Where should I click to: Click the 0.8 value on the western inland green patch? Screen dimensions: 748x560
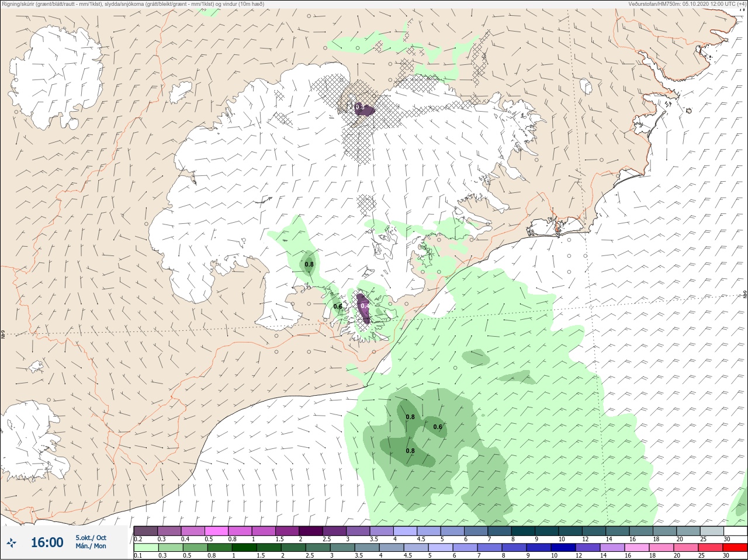309,264
